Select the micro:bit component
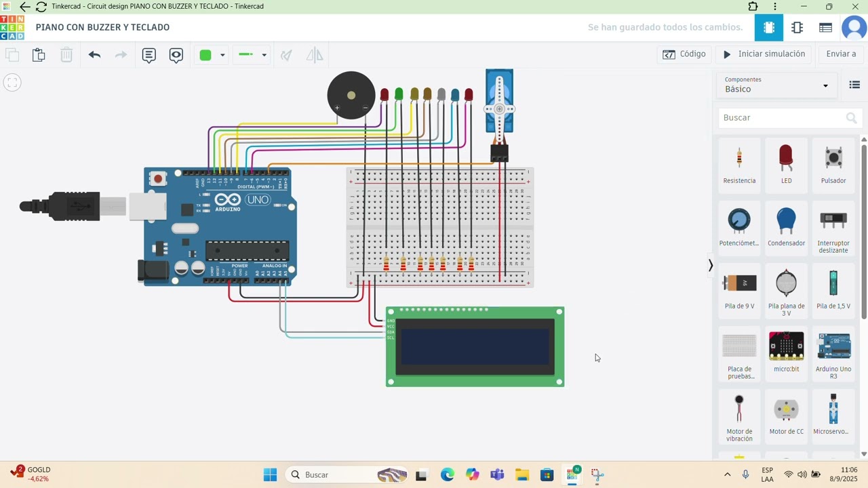The width and height of the screenshot is (868, 488). [x=786, y=352]
